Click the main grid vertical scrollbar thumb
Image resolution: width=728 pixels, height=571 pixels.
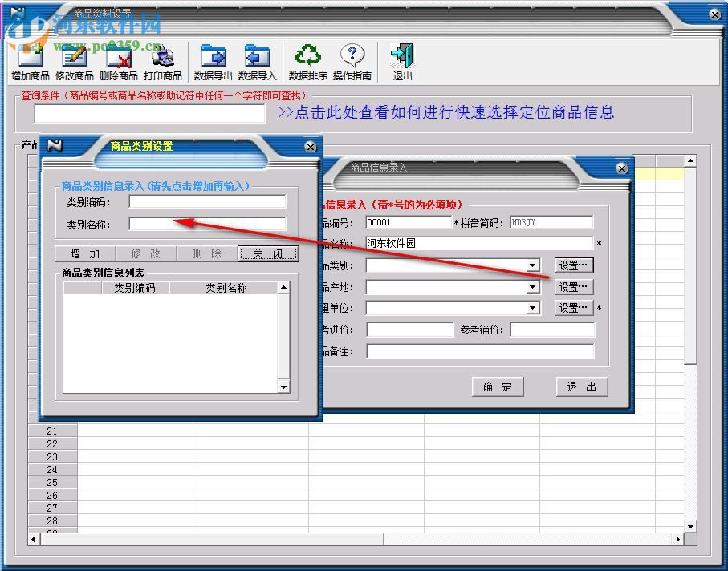[x=690, y=266]
